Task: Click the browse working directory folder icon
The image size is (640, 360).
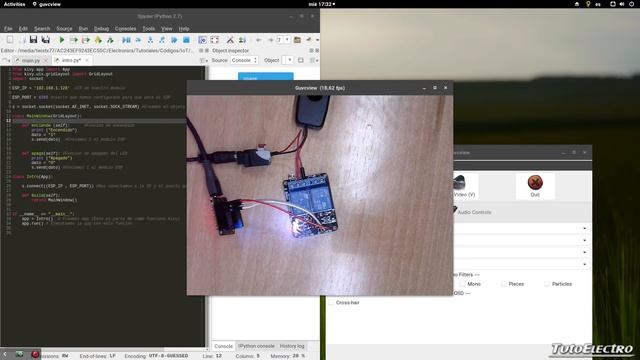Action: tap(297, 40)
